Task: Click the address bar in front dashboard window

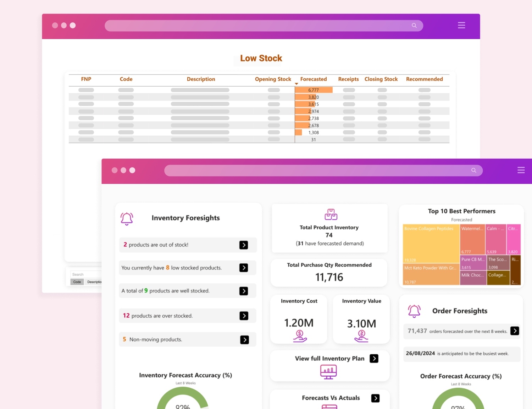Action: (x=323, y=170)
